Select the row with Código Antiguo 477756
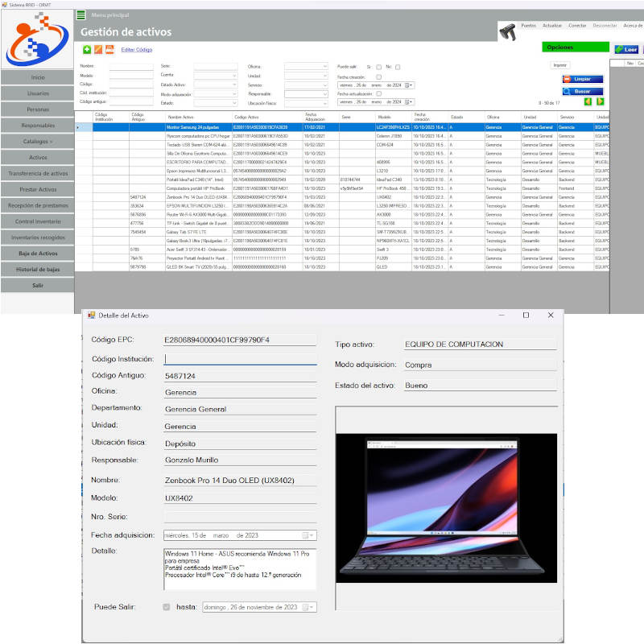 tap(342, 224)
